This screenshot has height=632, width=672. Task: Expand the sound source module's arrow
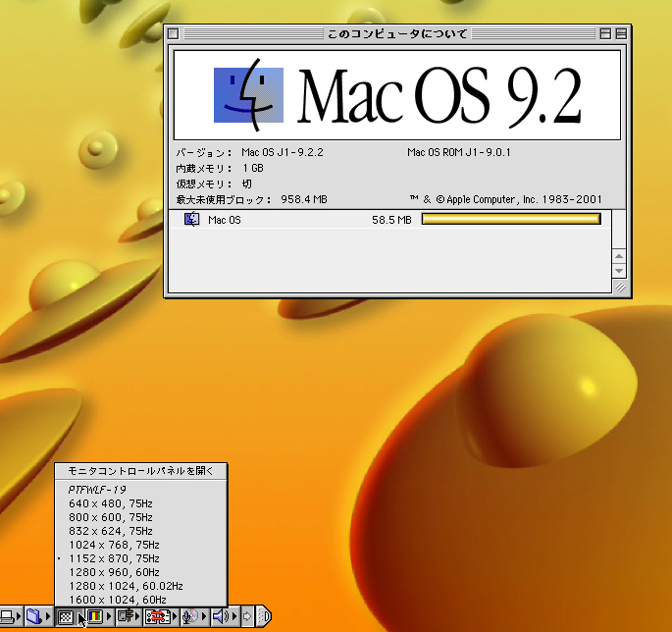coord(204,617)
